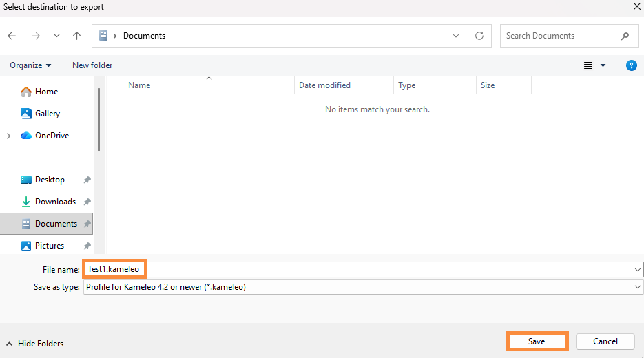Expand the address bar history dropdown
Image resolution: width=644 pixels, height=358 pixels.
(x=456, y=36)
